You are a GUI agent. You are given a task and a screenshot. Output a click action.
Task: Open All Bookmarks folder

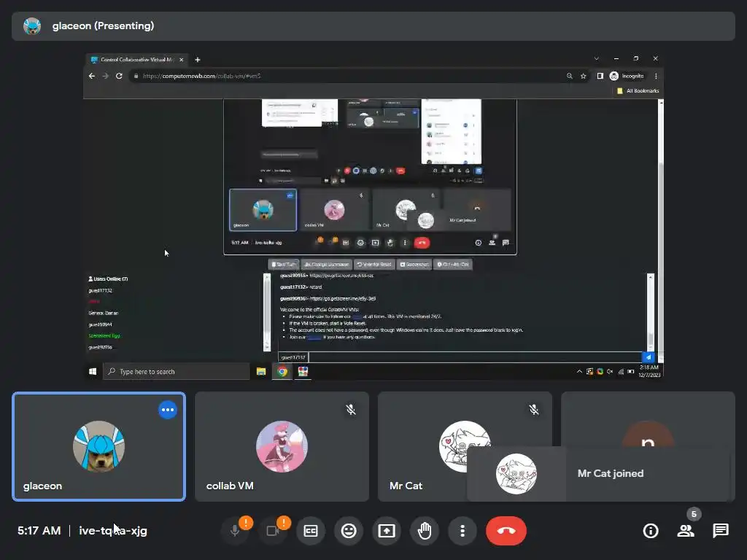point(638,90)
